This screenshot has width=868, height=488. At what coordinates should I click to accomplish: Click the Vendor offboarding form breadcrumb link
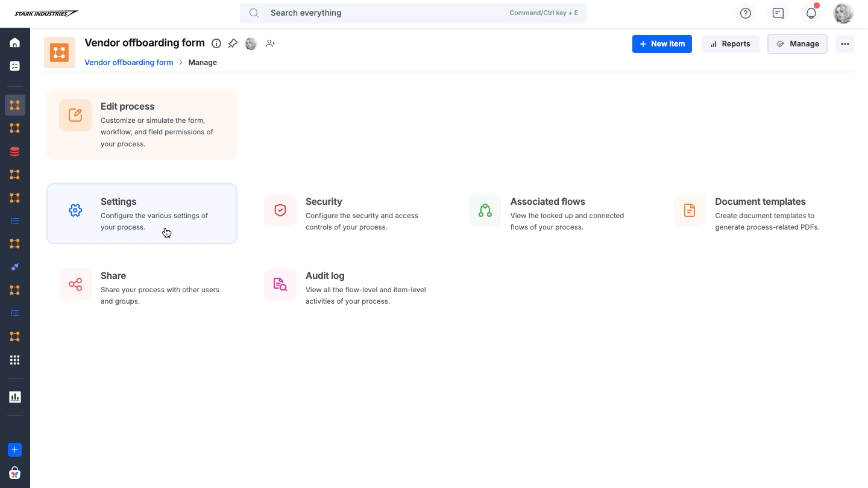(x=128, y=63)
